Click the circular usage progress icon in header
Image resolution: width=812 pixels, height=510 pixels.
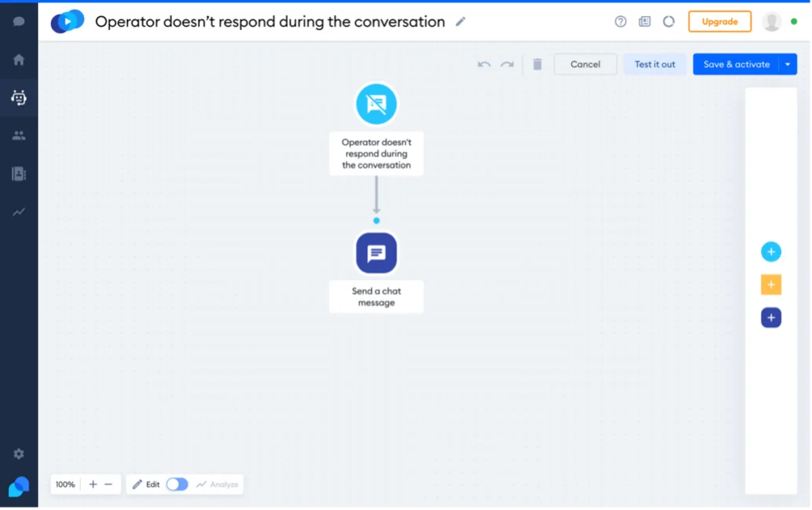668,21
